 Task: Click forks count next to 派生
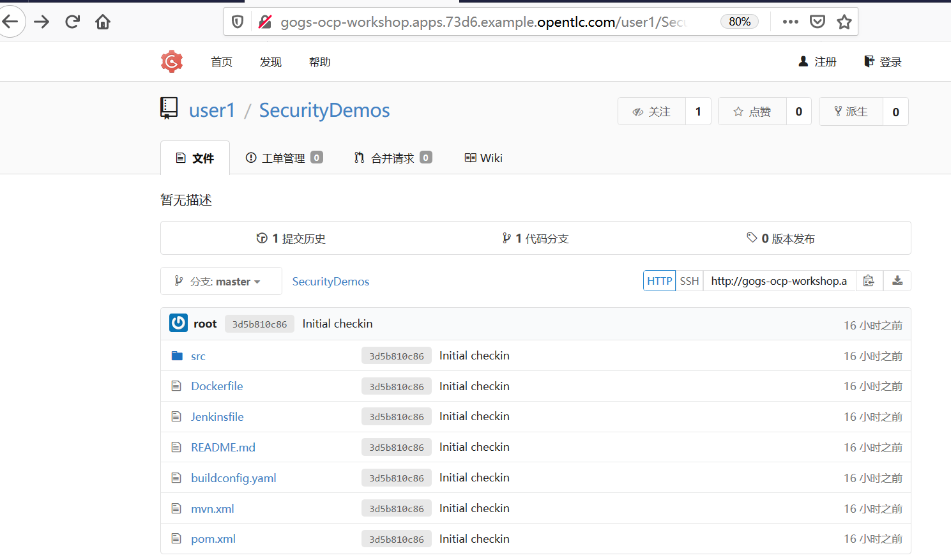click(895, 112)
